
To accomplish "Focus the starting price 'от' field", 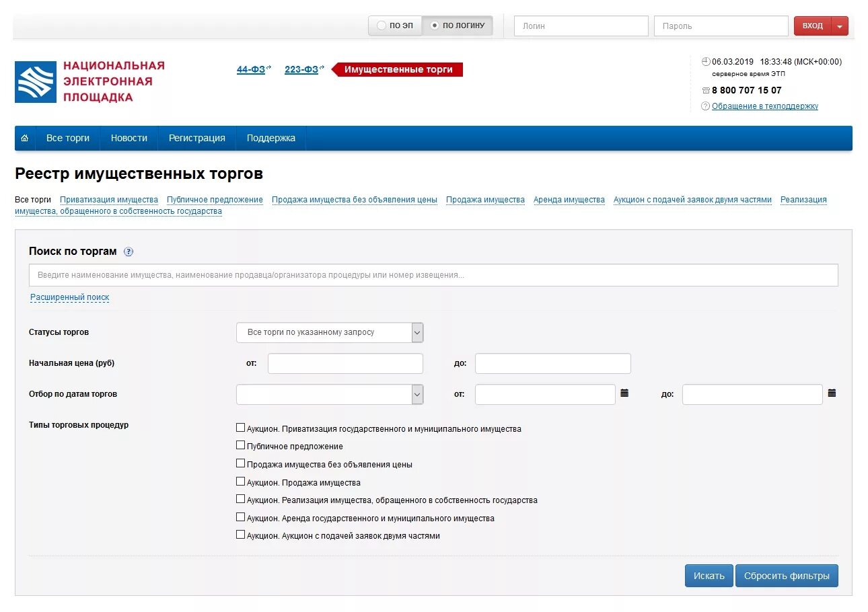I will click(x=345, y=363).
